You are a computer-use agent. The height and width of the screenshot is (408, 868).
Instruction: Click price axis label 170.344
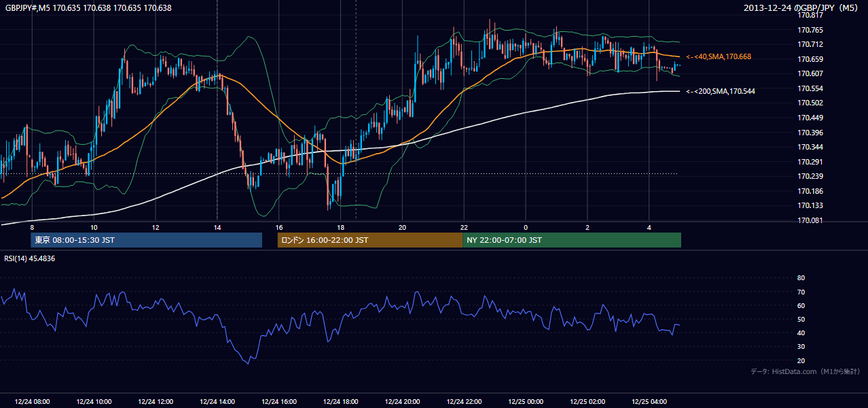pos(810,147)
